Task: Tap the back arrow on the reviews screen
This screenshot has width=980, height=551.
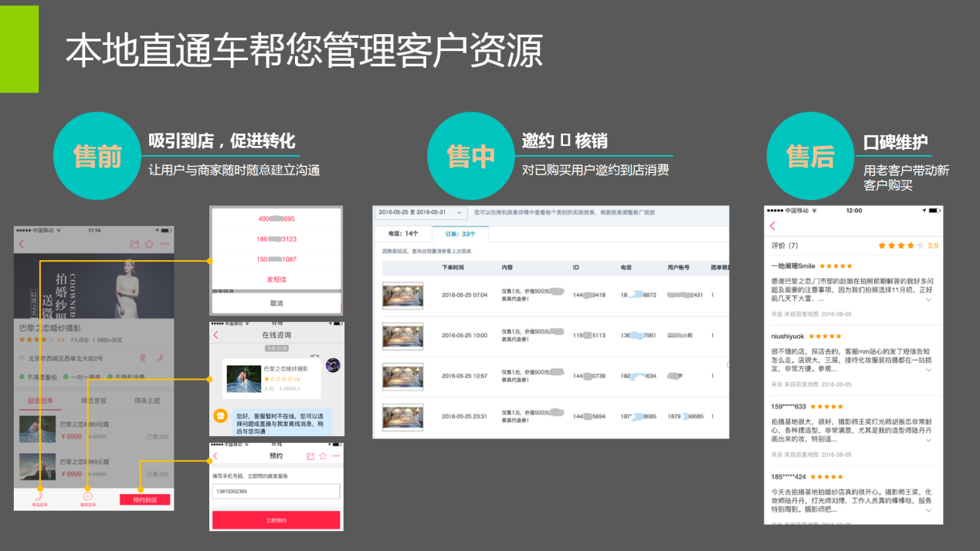Action: click(x=772, y=225)
